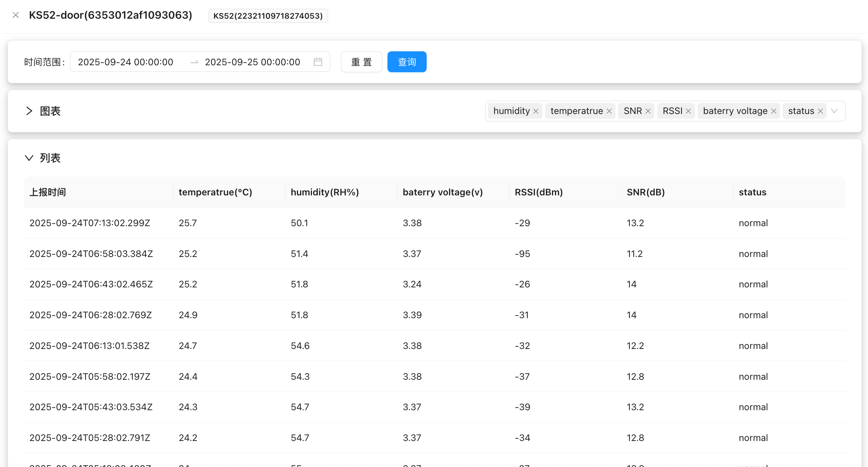Screen dimensions: 868x467
Task: Select the row at 2025-09-24T07:13:02.299Z
Action: tap(90, 223)
